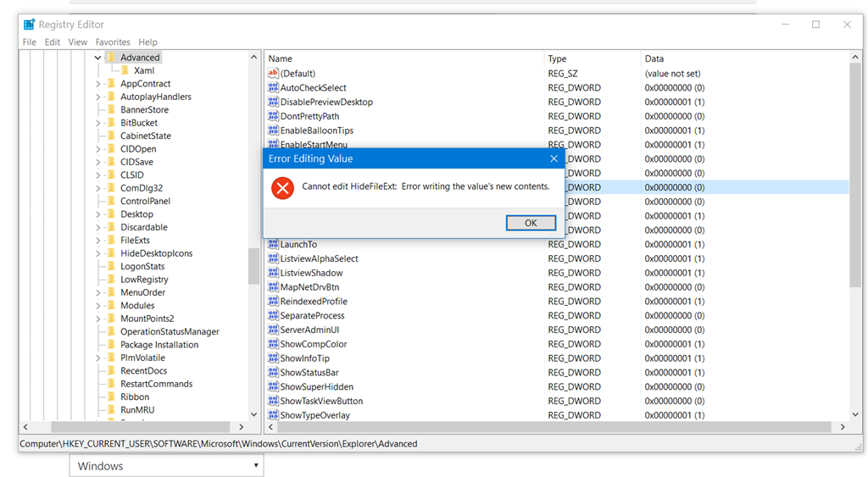Click the (value not set) data cell
The height and width of the screenshot is (477, 868).
pos(672,74)
